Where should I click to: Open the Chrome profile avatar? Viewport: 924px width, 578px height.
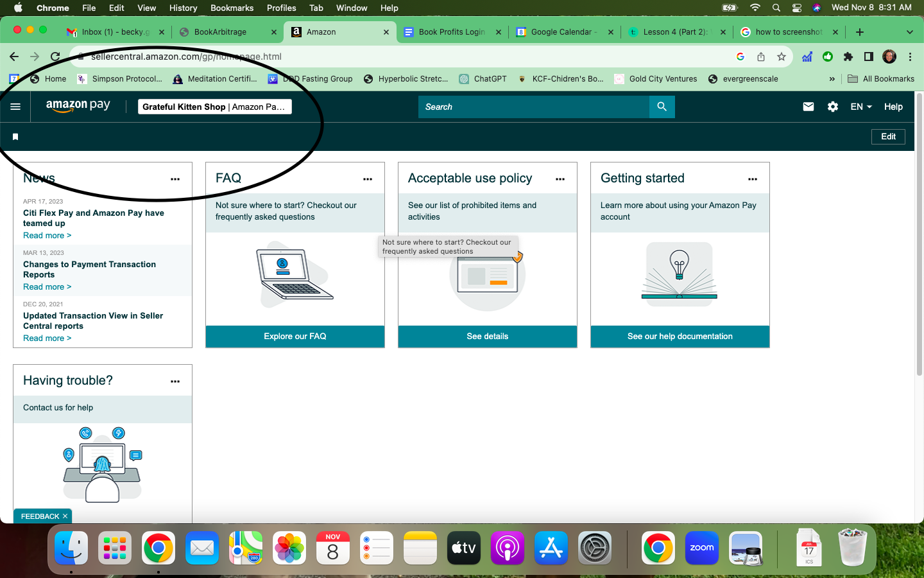889,57
